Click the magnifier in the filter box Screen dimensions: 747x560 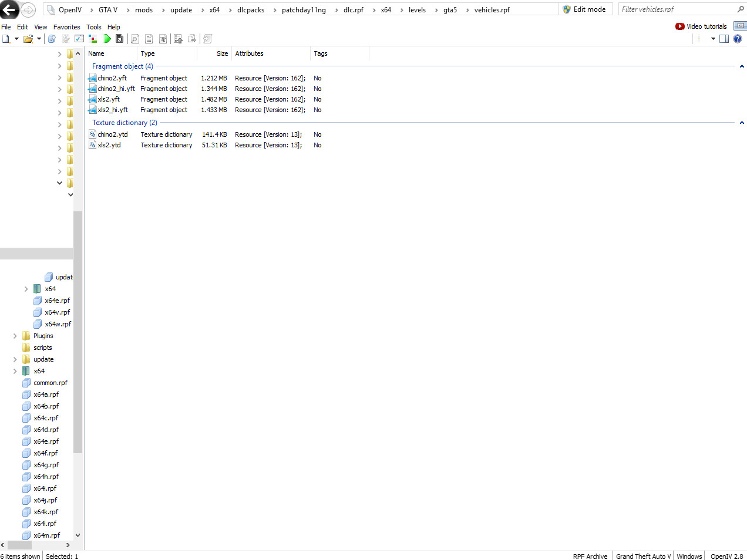741,9
